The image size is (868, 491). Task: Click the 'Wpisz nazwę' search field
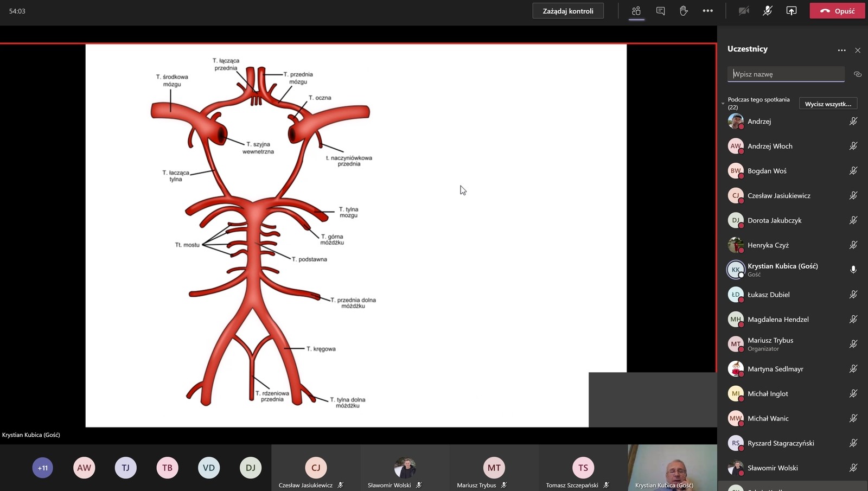785,74
